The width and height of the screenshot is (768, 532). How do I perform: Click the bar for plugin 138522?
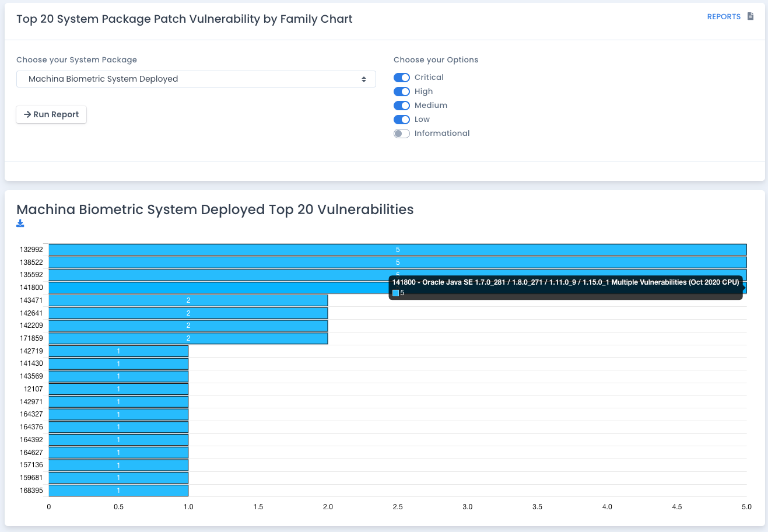pos(398,262)
